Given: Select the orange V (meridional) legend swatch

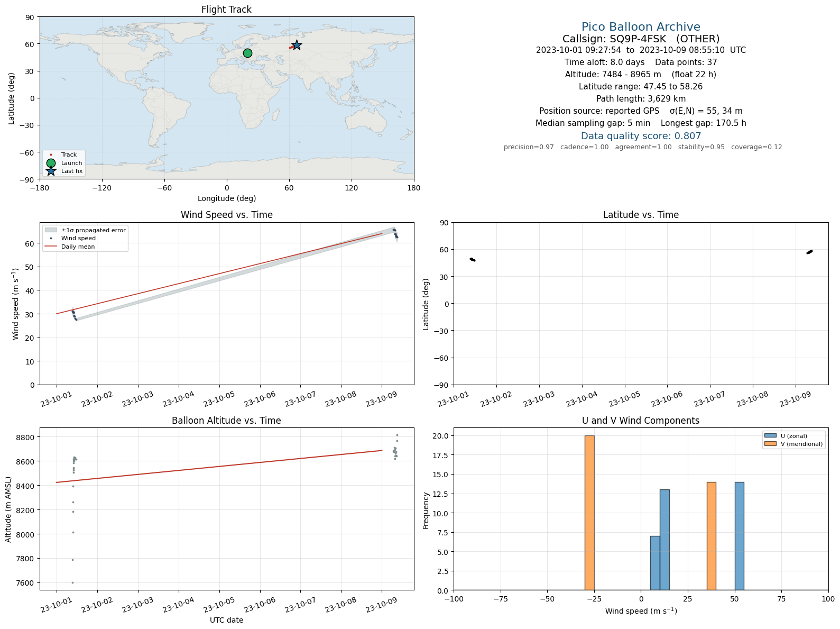Looking at the screenshot, I should [770, 444].
